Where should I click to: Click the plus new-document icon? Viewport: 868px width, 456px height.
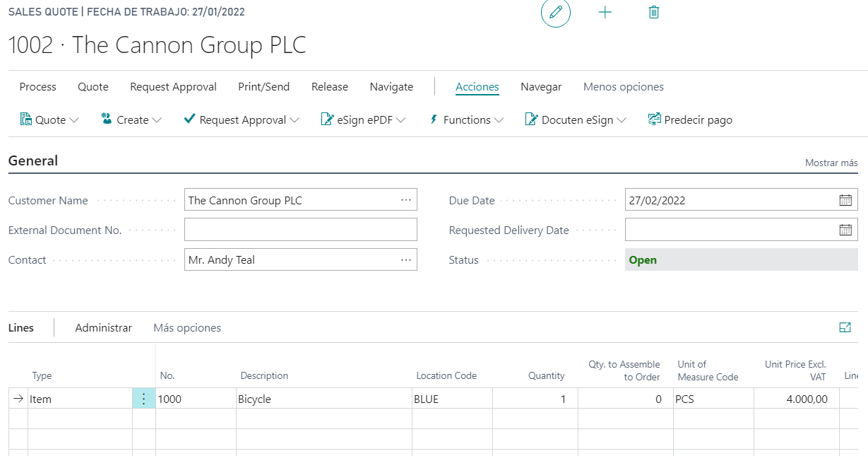(x=605, y=12)
